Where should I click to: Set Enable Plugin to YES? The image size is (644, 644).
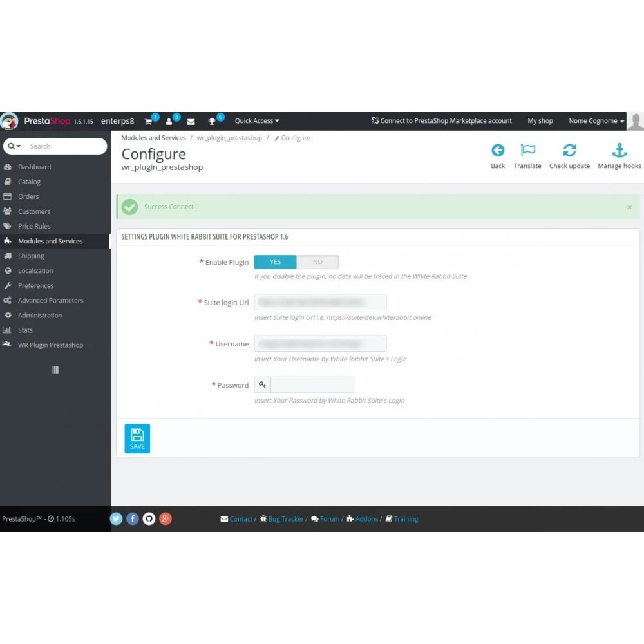[275, 262]
